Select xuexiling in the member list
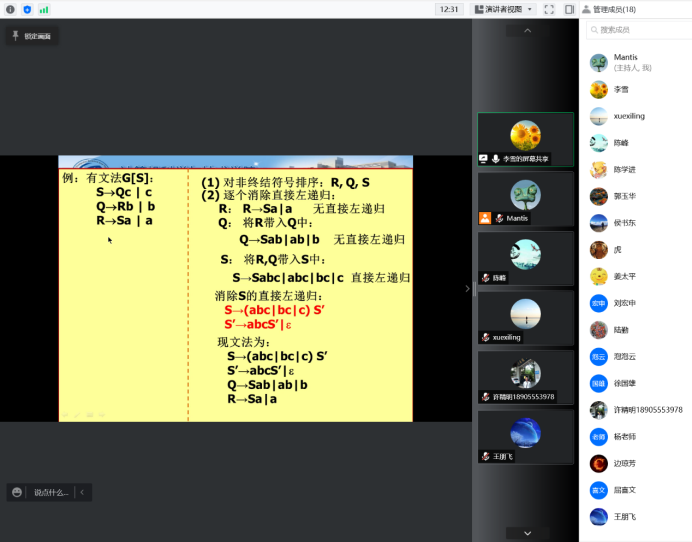 tap(630, 116)
